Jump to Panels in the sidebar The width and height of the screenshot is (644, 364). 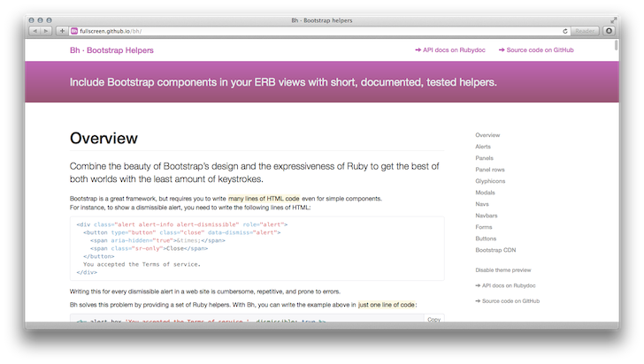click(484, 158)
